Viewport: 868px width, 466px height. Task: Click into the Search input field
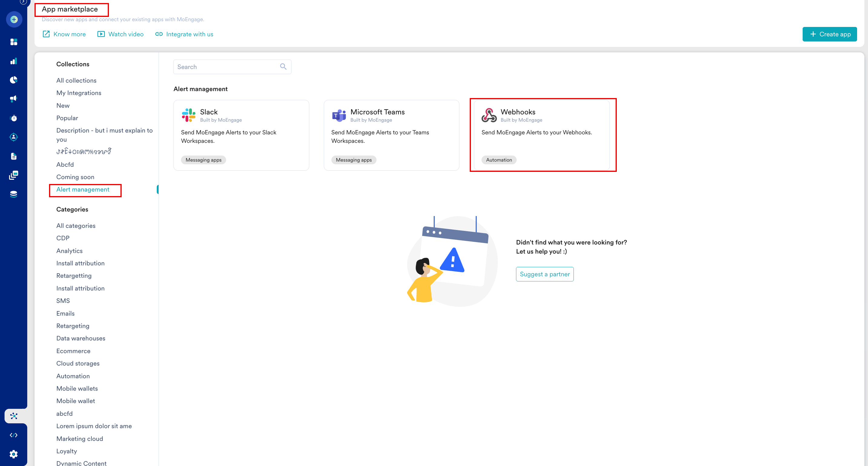coord(226,67)
